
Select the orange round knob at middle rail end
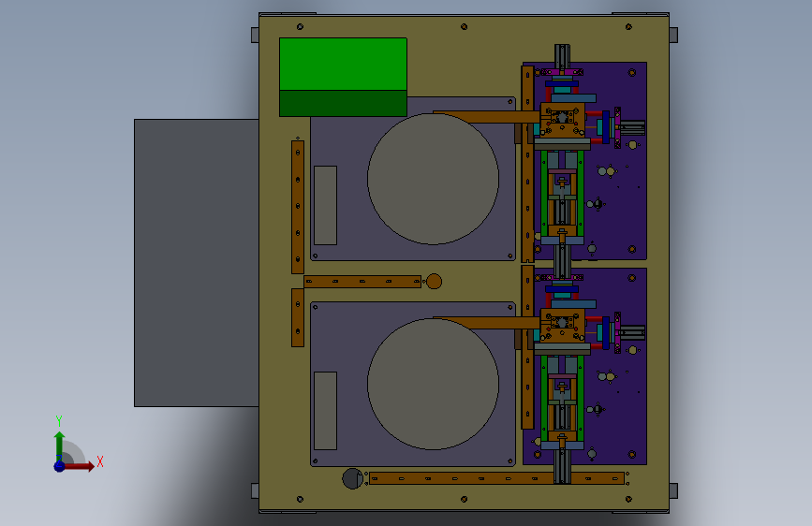[x=434, y=282]
